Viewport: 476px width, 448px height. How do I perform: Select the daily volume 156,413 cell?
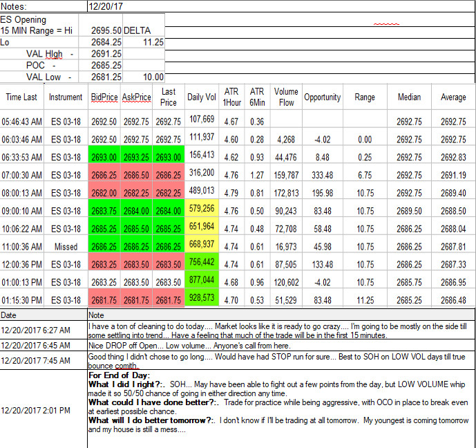(x=202, y=155)
